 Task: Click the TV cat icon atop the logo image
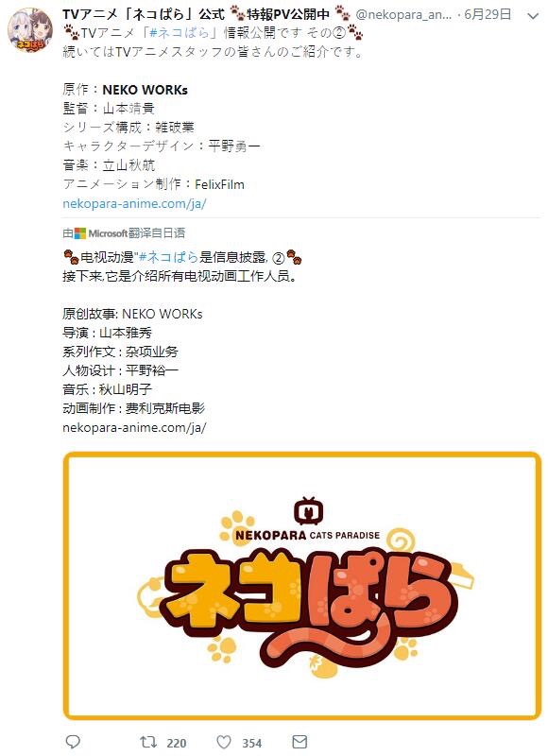coord(308,511)
